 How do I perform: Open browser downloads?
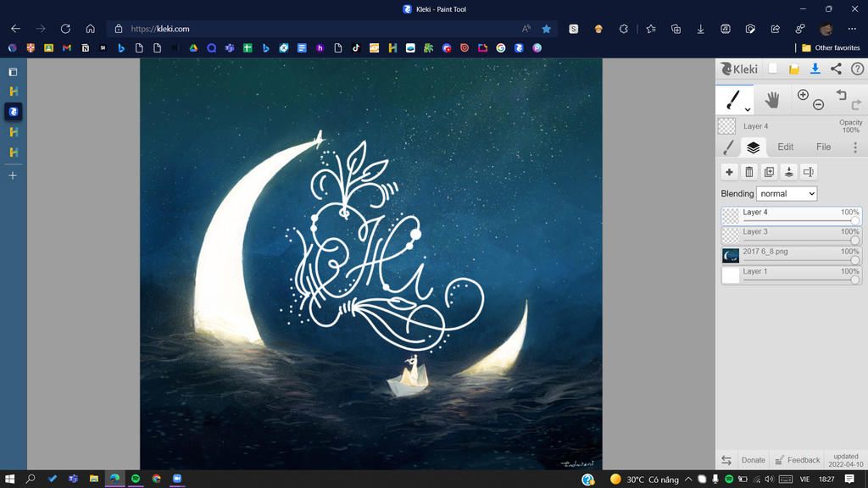[700, 29]
